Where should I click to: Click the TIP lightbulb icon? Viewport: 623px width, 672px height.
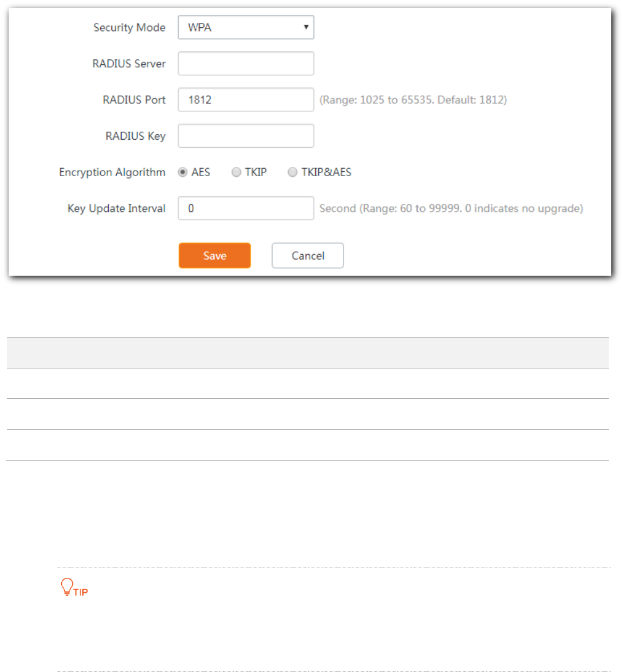(67, 587)
